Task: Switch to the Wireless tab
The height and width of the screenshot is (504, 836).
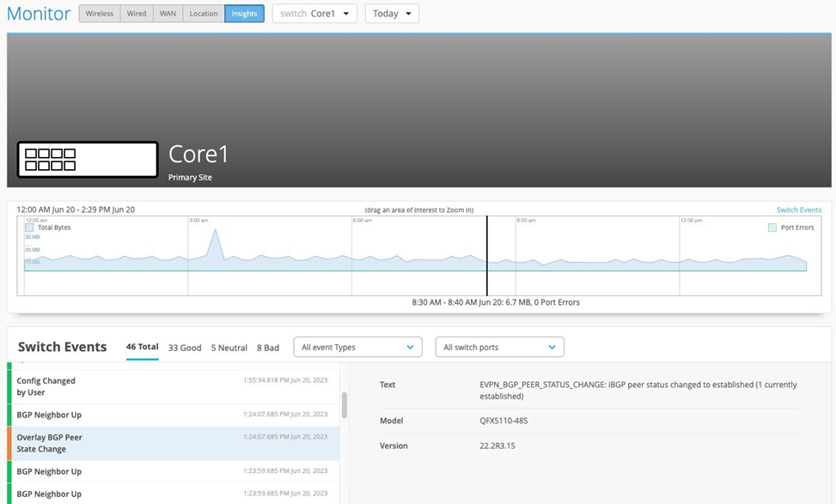Action: click(x=100, y=14)
